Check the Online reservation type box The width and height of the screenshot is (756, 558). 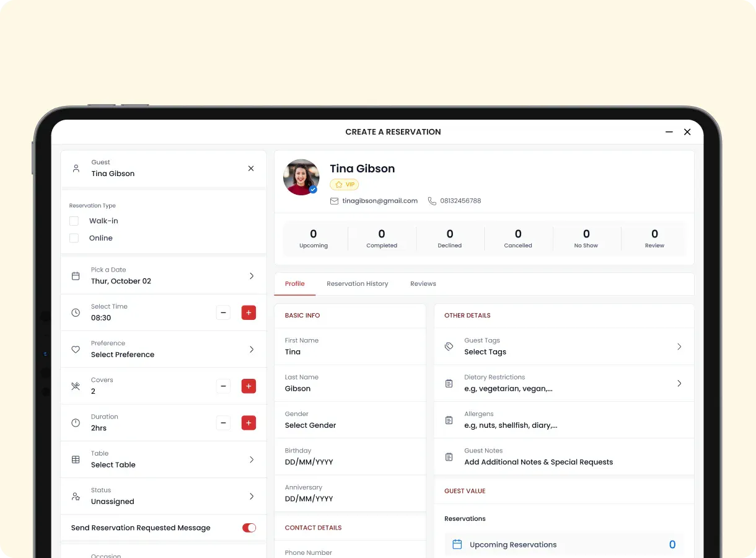[x=74, y=238]
